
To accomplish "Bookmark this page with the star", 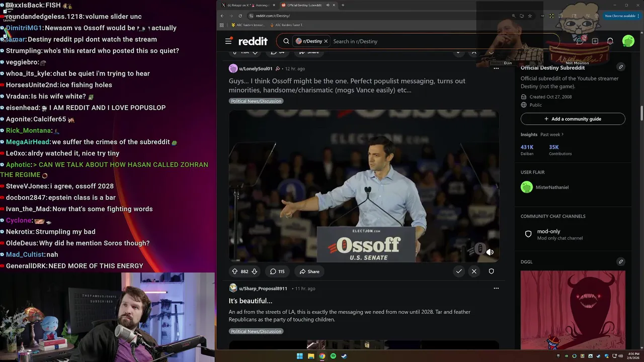I will [x=530, y=16].
